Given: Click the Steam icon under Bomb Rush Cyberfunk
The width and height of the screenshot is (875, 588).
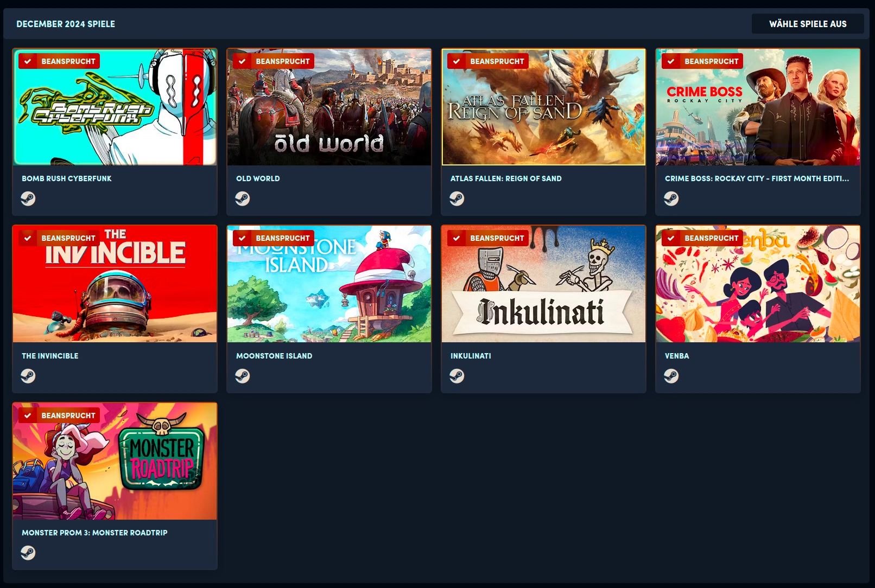Looking at the screenshot, I should (x=28, y=199).
